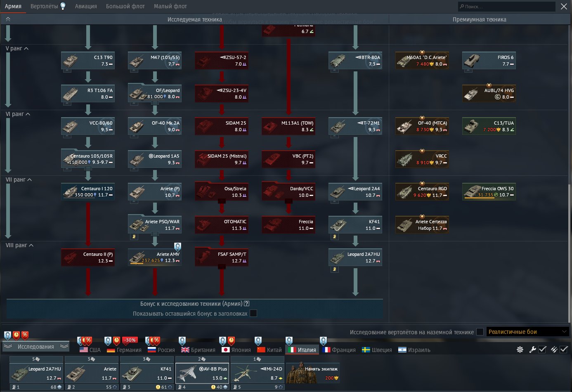Switch to the Вертолёты tab

(44, 6)
